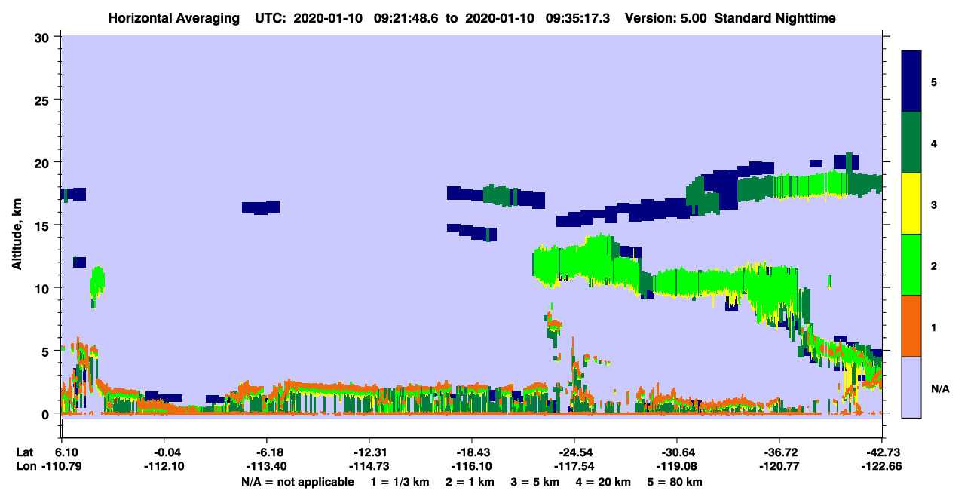Click the y-axis tick label '30'
Image resolution: width=980 pixels, height=503 pixels.
tap(44, 37)
